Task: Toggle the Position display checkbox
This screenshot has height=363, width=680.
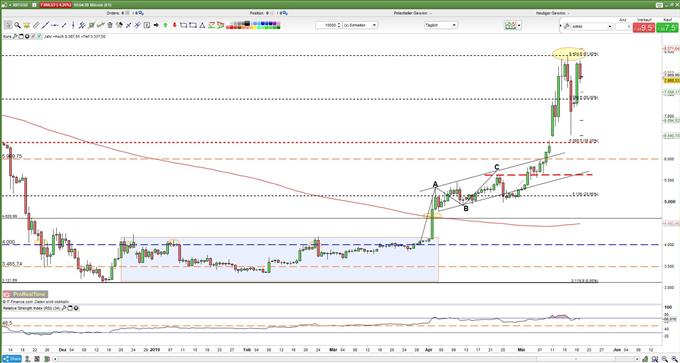Action: 272,13
